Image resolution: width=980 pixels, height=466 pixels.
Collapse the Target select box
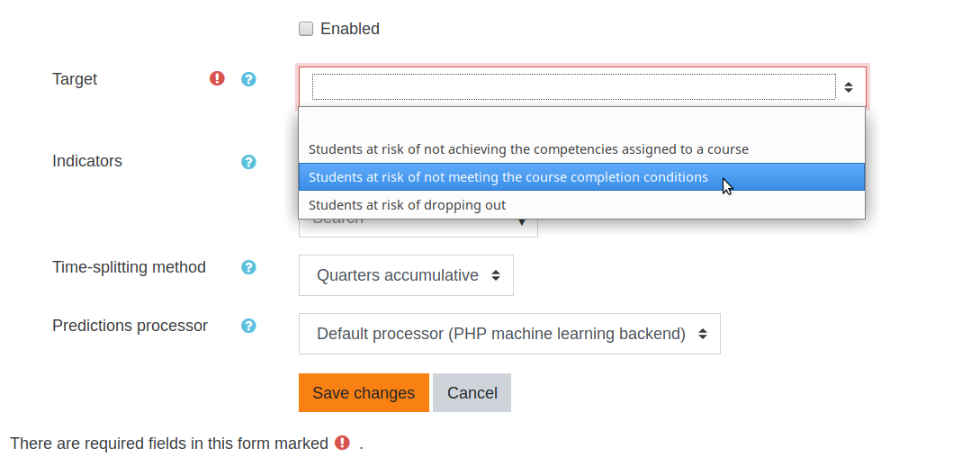point(582,87)
